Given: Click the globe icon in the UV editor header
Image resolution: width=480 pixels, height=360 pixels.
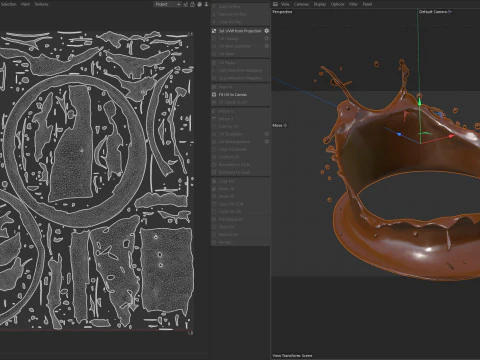Looking at the screenshot, I should pyautogui.click(x=199, y=4).
